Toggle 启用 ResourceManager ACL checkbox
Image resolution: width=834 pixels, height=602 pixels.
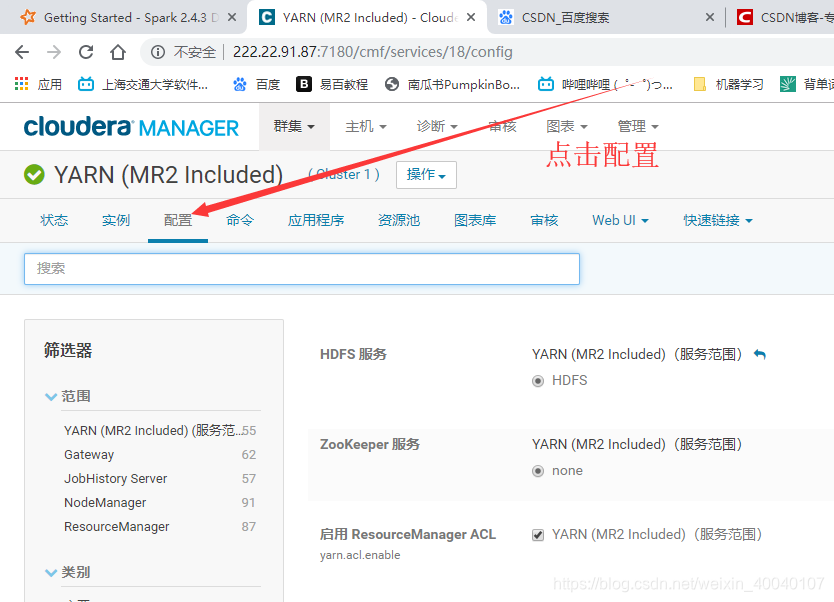click(538, 535)
